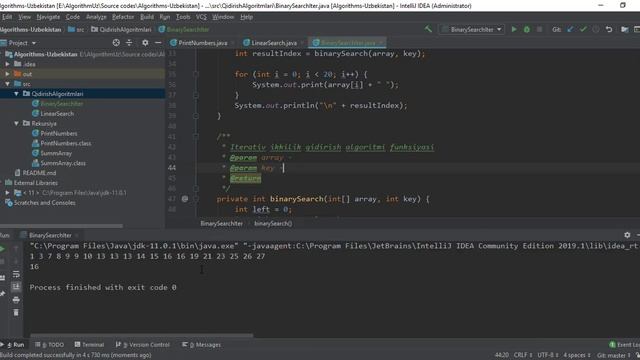Open the Version Control tool window
This screenshot has width=640, height=360.
click(143, 345)
